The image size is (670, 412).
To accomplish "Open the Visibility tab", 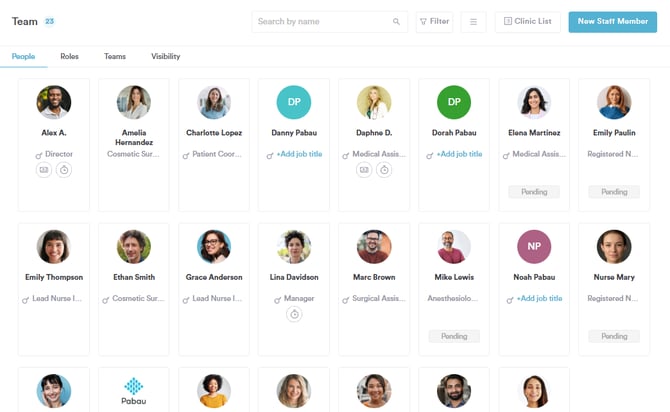I will point(166,57).
